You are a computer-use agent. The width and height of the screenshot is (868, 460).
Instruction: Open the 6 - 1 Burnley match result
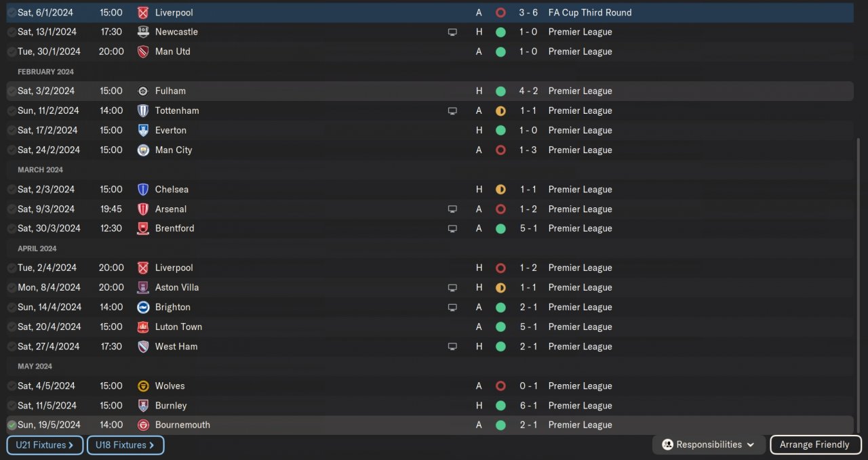528,405
